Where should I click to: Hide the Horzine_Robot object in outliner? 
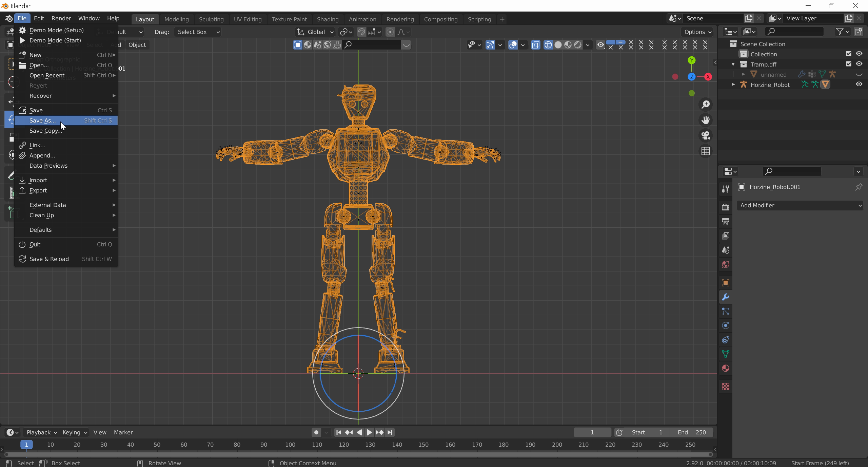pos(859,85)
